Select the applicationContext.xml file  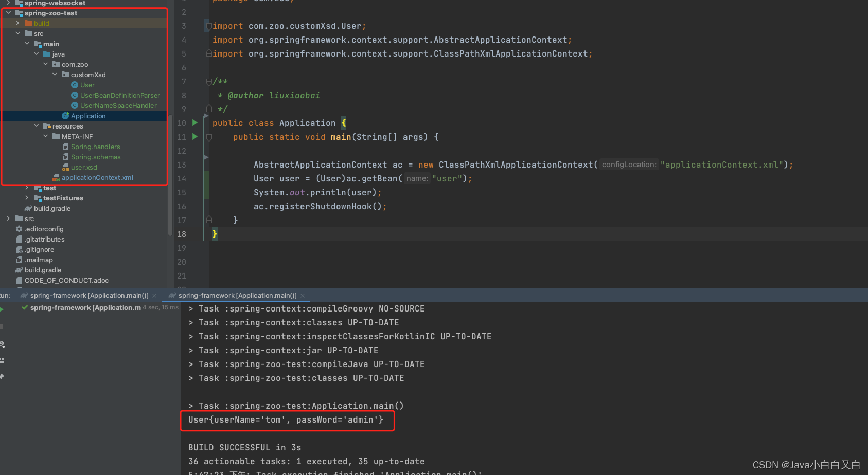point(98,177)
